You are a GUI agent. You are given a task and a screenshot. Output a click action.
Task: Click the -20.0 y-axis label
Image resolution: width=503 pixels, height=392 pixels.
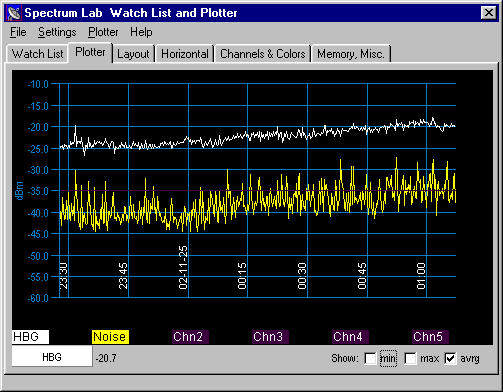click(38, 127)
